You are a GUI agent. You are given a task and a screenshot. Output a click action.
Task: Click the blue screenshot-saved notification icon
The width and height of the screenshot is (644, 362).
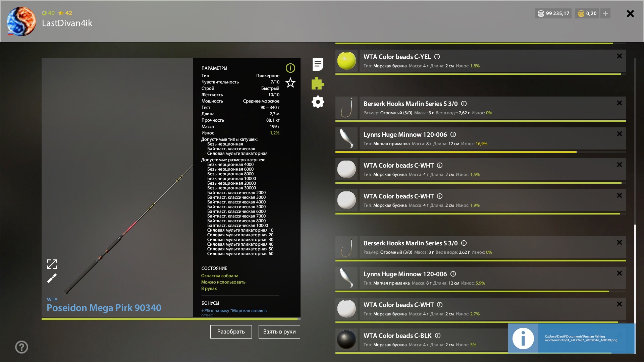[523, 339]
